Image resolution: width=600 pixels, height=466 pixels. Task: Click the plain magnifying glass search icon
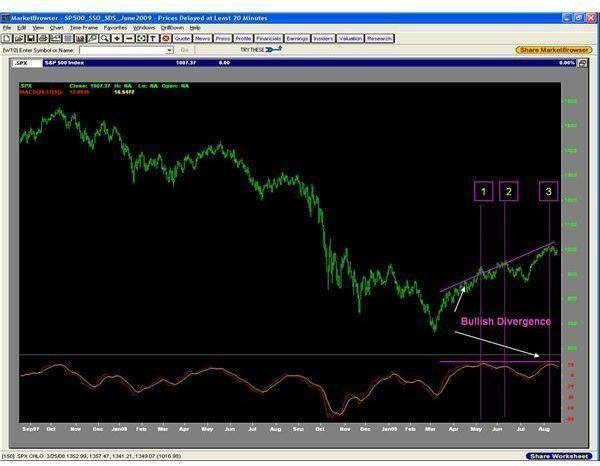pos(104,38)
